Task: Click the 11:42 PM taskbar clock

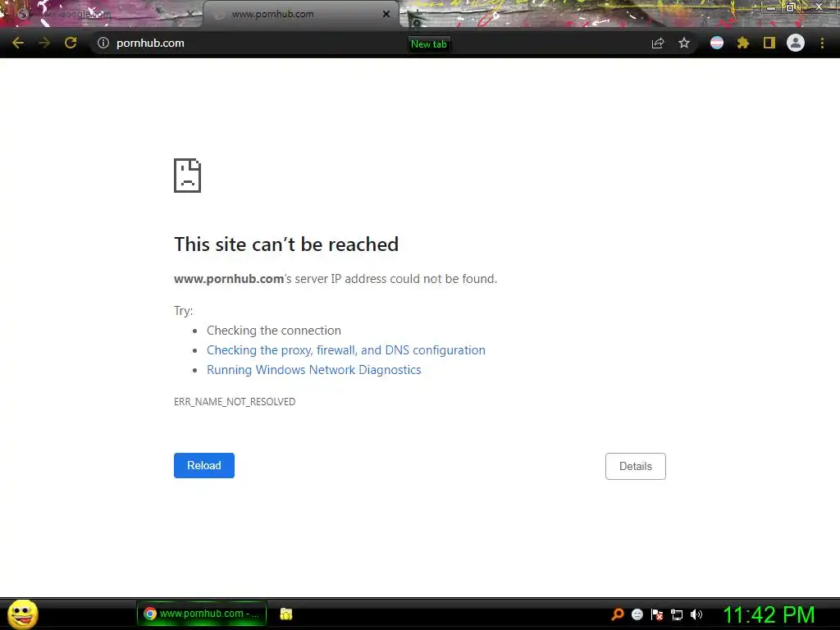Action: pyautogui.click(x=769, y=615)
